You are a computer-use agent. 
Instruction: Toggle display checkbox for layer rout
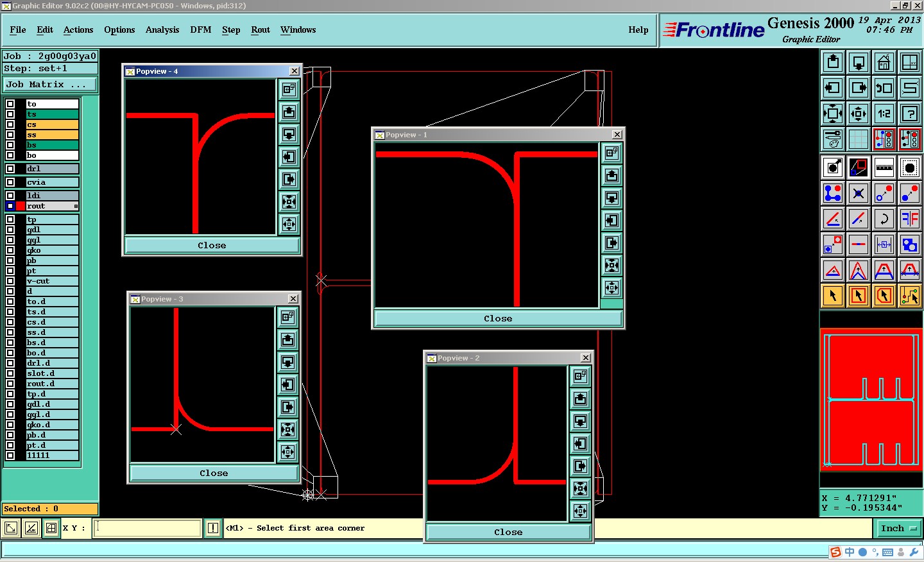(x=10, y=206)
